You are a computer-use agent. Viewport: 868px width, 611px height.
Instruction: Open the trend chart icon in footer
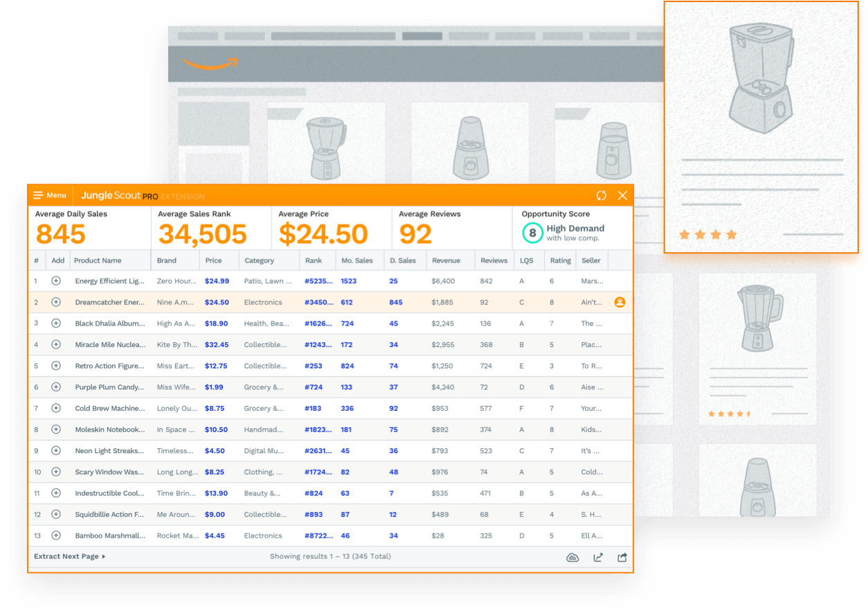598,557
